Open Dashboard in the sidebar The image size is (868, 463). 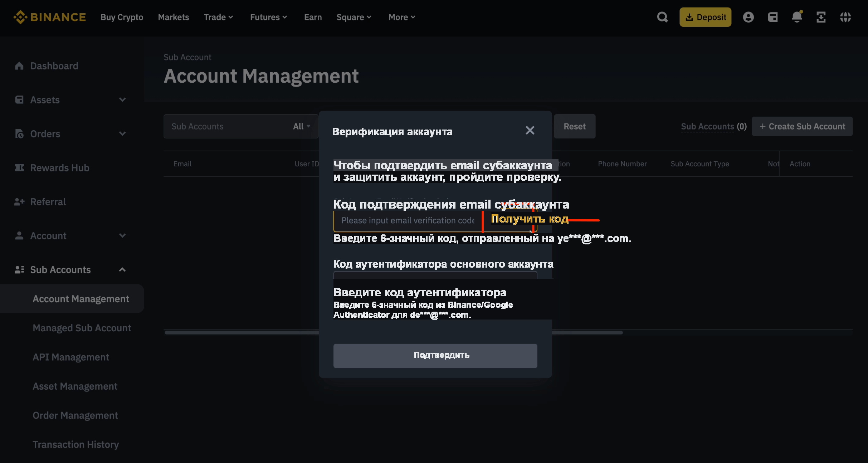(x=54, y=66)
